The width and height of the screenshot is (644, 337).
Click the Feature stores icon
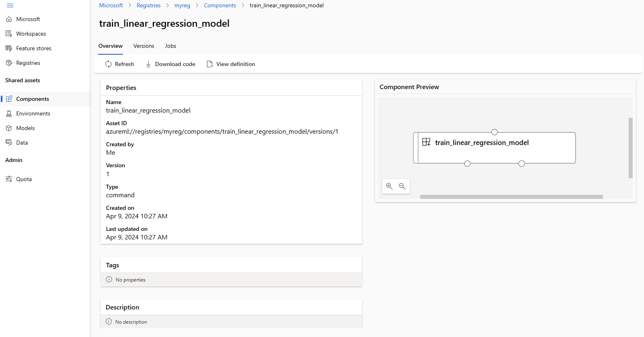pos(9,48)
